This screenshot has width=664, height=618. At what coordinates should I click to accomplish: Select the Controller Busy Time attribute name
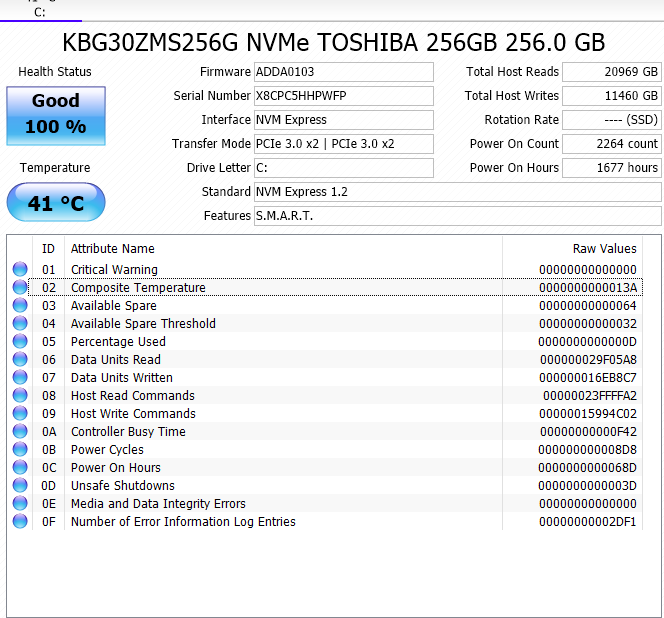[128, 432]
